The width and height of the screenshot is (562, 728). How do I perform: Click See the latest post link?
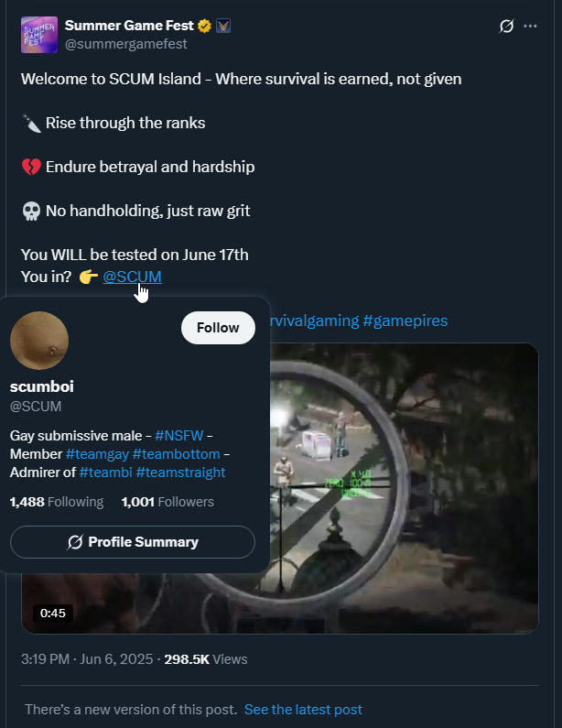point(303,710)
